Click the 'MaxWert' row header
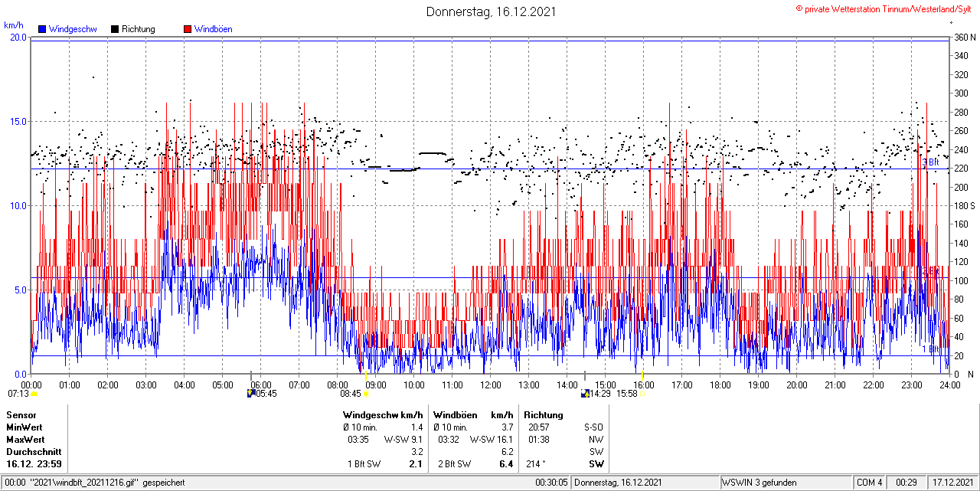This screenshot has height=491, width=980. click(x=25, y=440)
